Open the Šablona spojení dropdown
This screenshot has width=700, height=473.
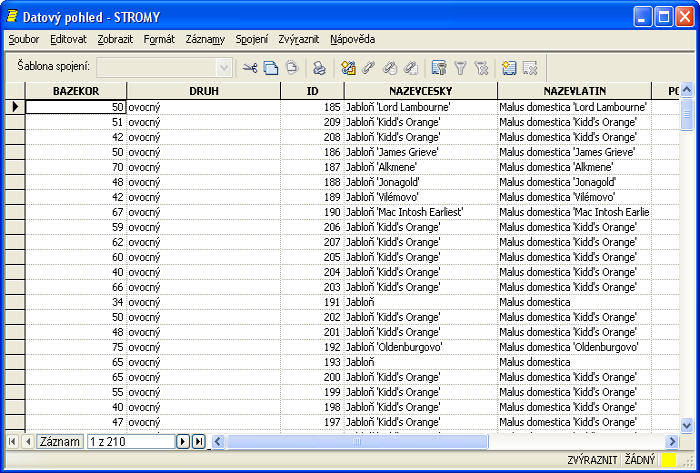224,67
